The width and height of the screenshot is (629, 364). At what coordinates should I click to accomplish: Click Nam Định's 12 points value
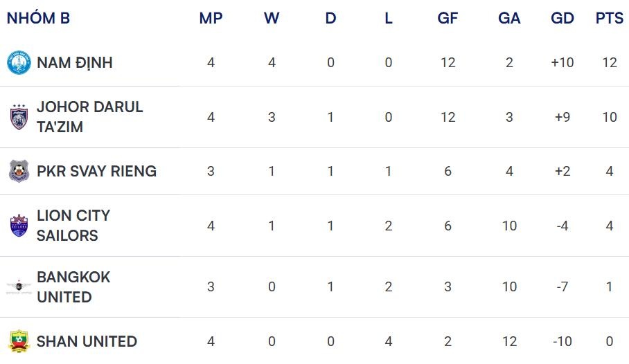(x=610, y=63)
